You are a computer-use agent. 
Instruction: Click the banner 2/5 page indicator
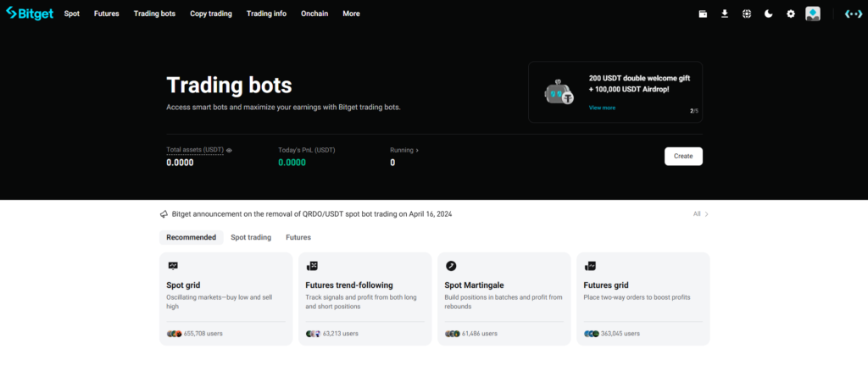point(694,111)
